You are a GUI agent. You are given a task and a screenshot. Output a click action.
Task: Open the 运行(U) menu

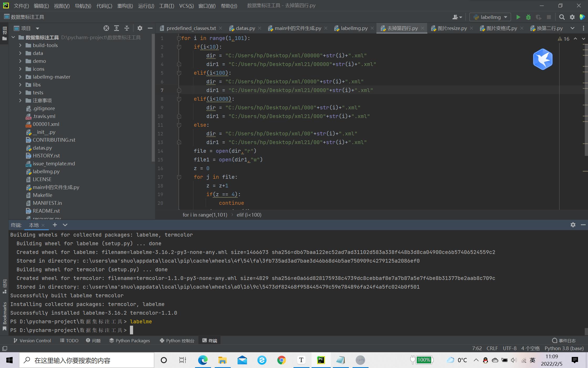click(x=146, y=6)
